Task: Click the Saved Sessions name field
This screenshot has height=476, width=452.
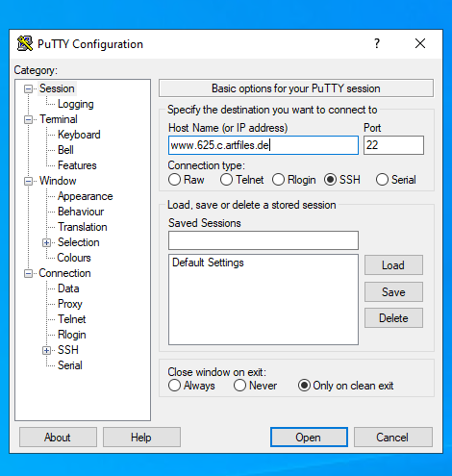Action: pyautogui.click(x=264, y=240)
